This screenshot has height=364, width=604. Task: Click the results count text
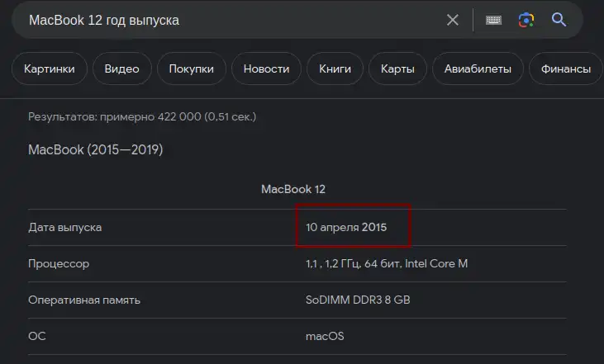point(142,116)
